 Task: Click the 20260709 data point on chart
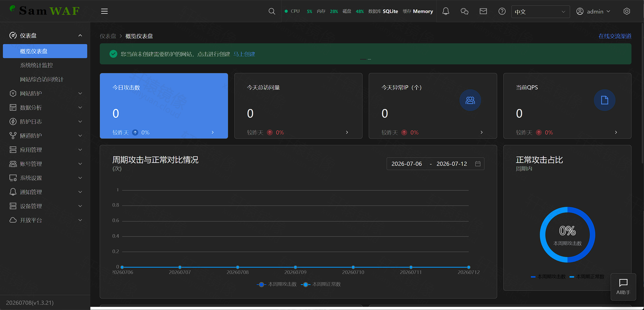(295, 267)
